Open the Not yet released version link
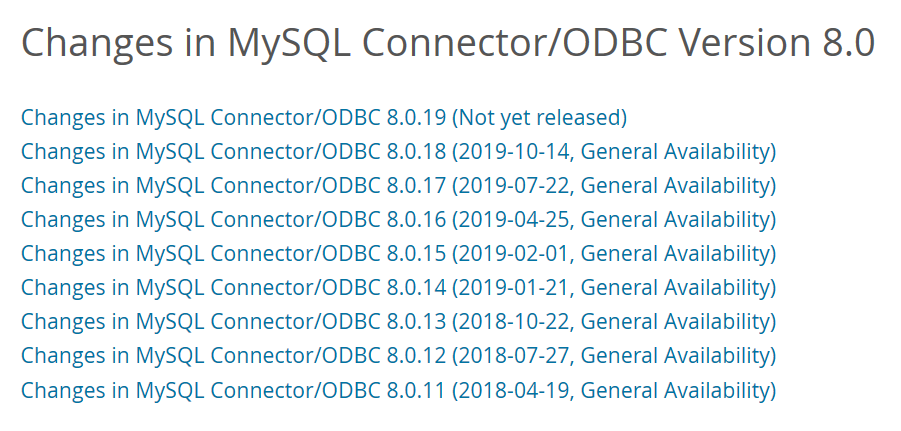The height and width of the screenshot is (431, 901). [539, 118]
